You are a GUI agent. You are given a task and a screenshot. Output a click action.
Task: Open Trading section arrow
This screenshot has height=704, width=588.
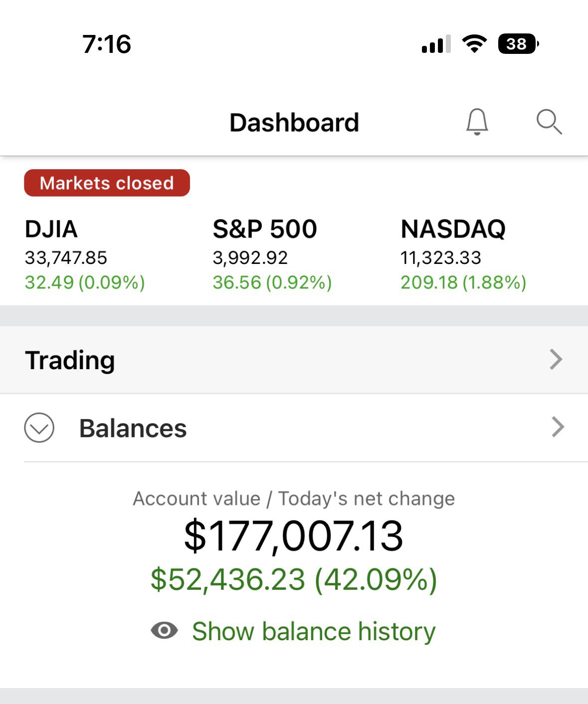556,359
